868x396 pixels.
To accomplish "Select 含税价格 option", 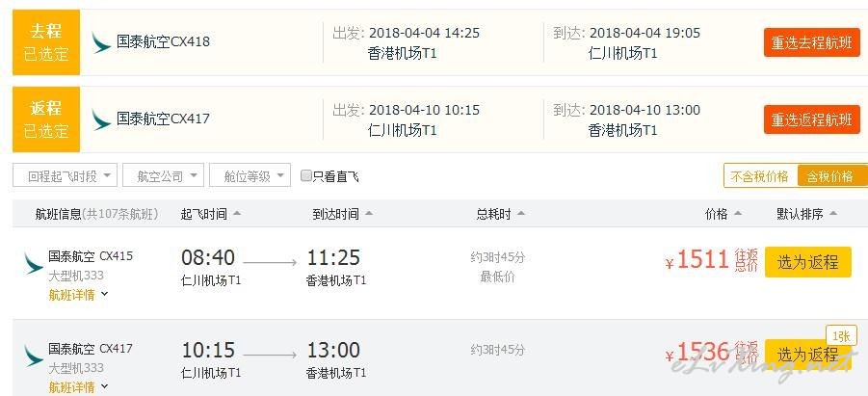I will click(829, 176).
